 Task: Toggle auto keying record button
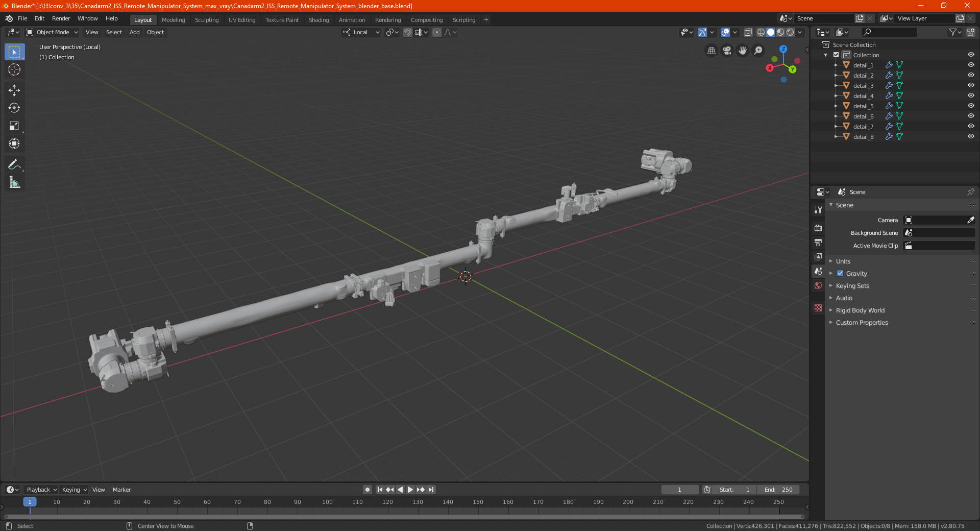click(367, 490)
